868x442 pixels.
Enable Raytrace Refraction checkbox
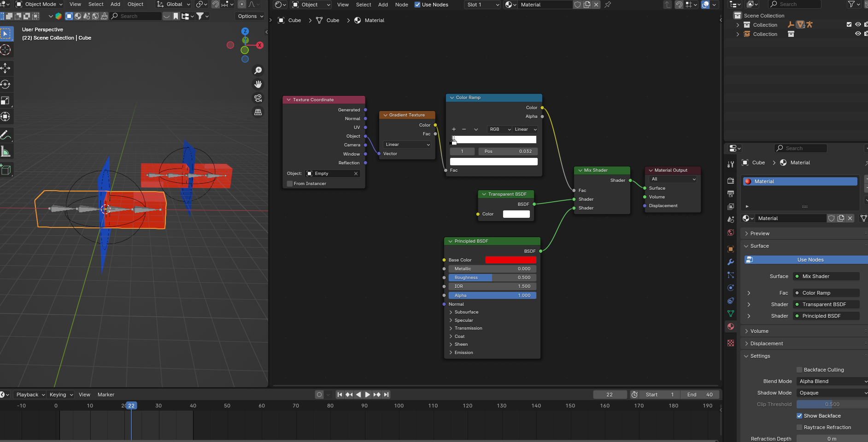pos(799,427)
